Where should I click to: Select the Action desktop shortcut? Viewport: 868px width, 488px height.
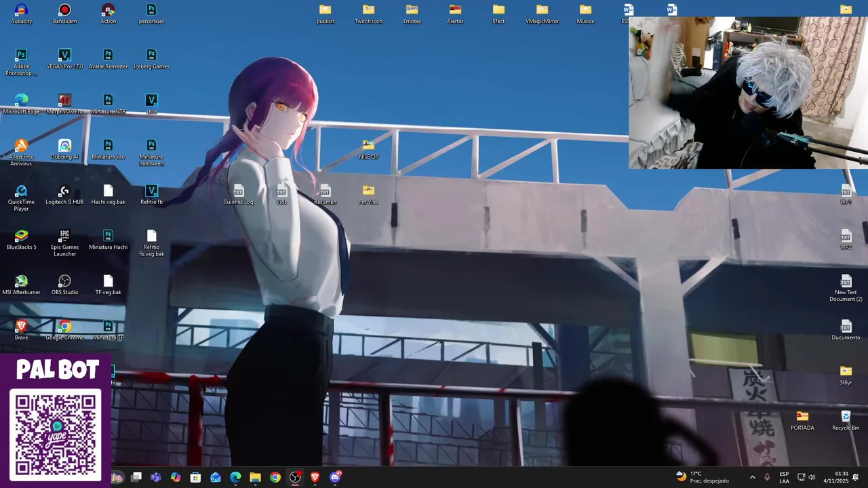coord(108,14)
